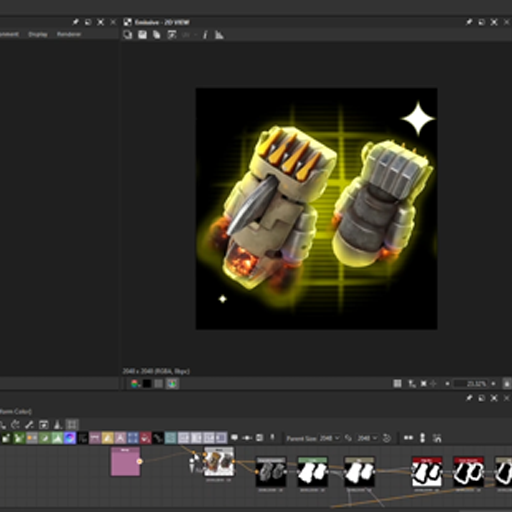Open the Parent Size width 2048 dropdown
This screenshot has height=512, width=512.
tap(329, 438)
